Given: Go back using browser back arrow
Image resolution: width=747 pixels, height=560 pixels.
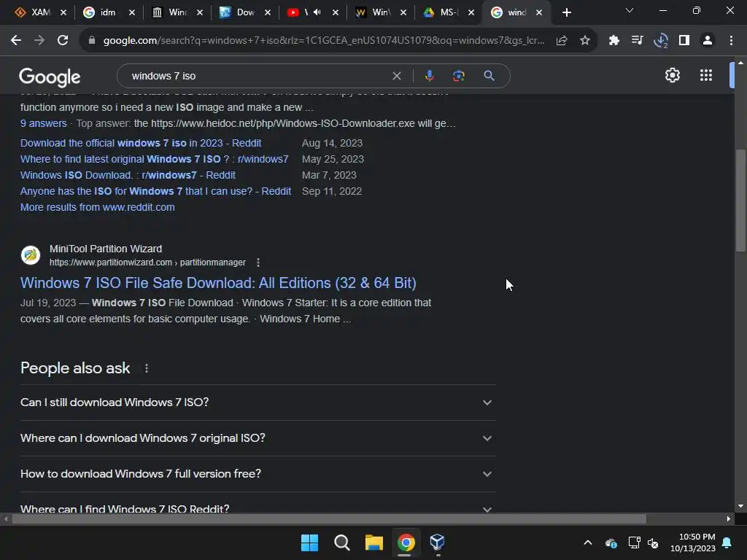Looking at the screenshot, I should coord(16,41).
